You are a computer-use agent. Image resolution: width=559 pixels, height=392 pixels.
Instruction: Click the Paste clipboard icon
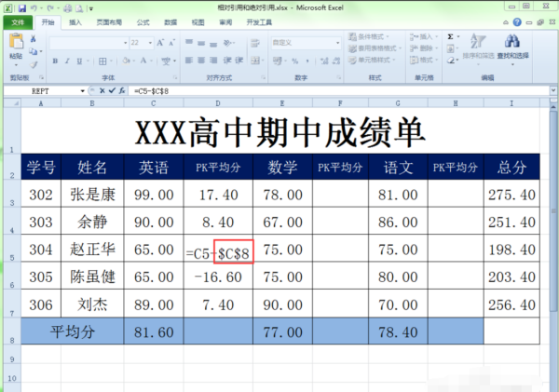tap(16, 43)
